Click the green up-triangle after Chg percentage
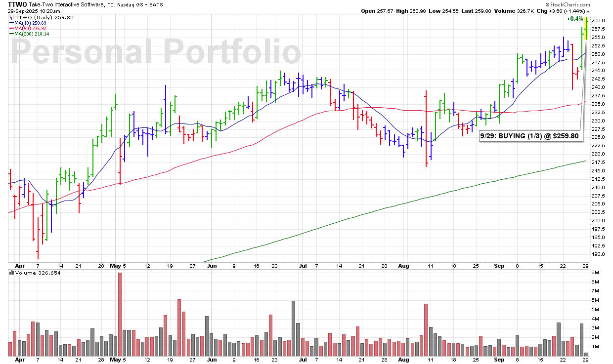Image resolution: width=613 pixels, height=364 pixels. 588,11
